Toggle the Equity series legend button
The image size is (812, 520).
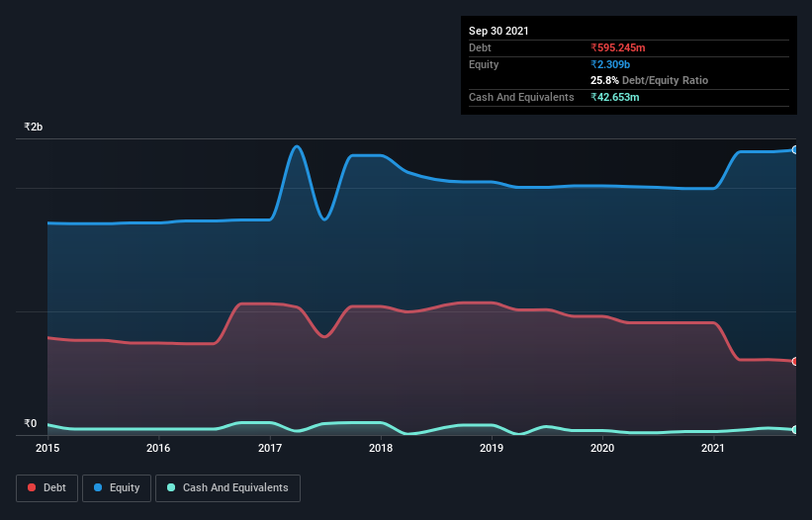coord(117,488)
